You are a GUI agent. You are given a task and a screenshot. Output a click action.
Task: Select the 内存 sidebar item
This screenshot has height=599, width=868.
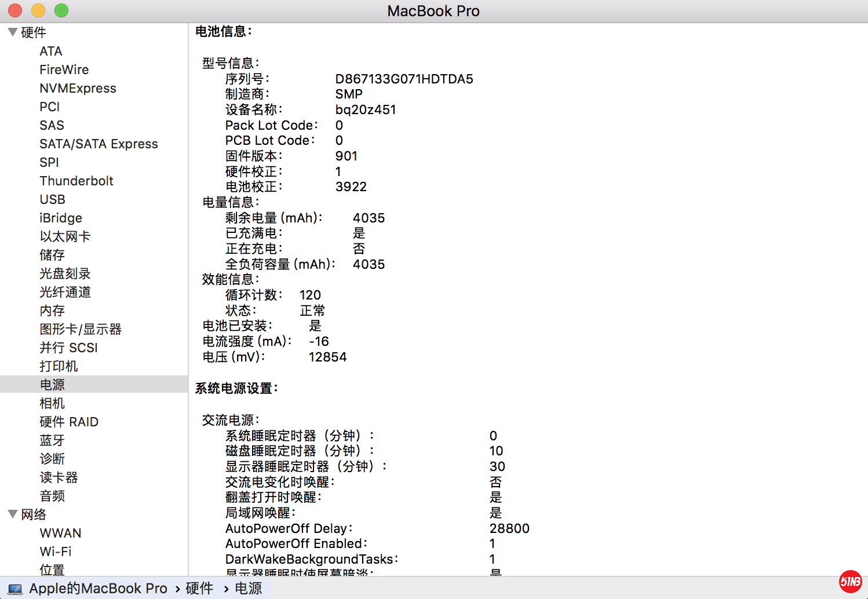[52, 311]
